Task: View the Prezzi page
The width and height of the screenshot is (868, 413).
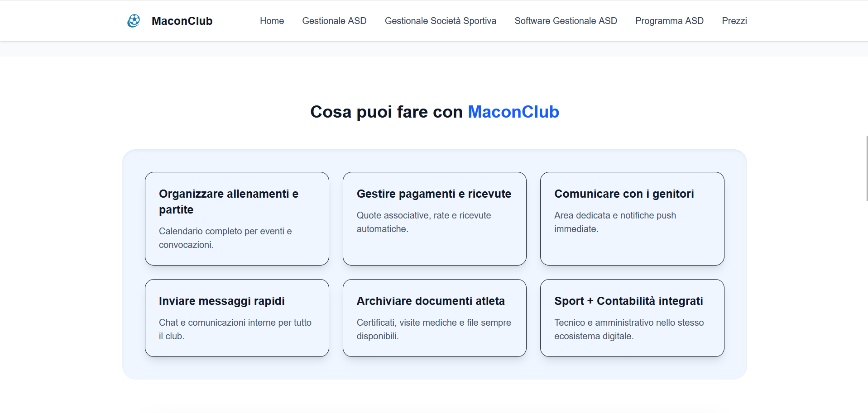Action: (x=734, y=21)
